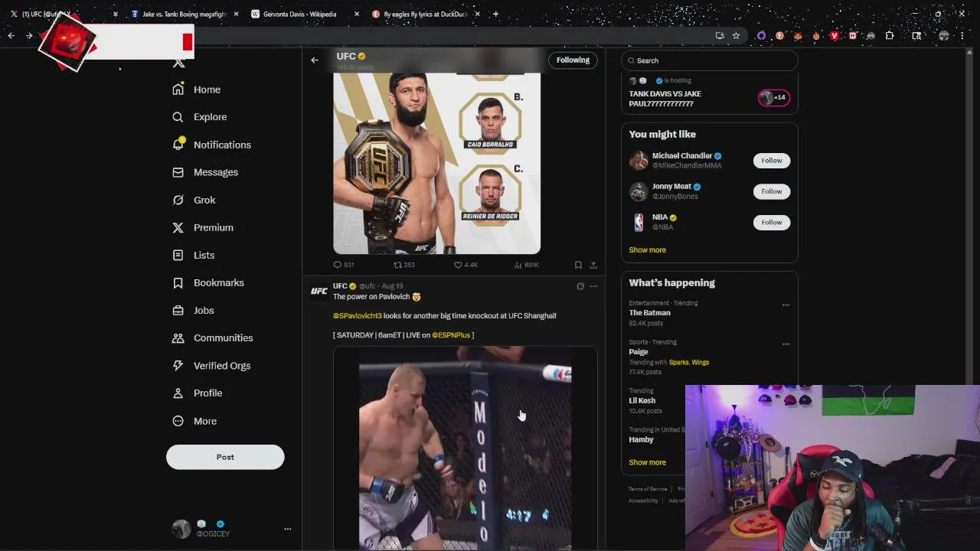Share the Chimaev opponent poll post
This screenshot has height=551, width=980.
[593, 265]
